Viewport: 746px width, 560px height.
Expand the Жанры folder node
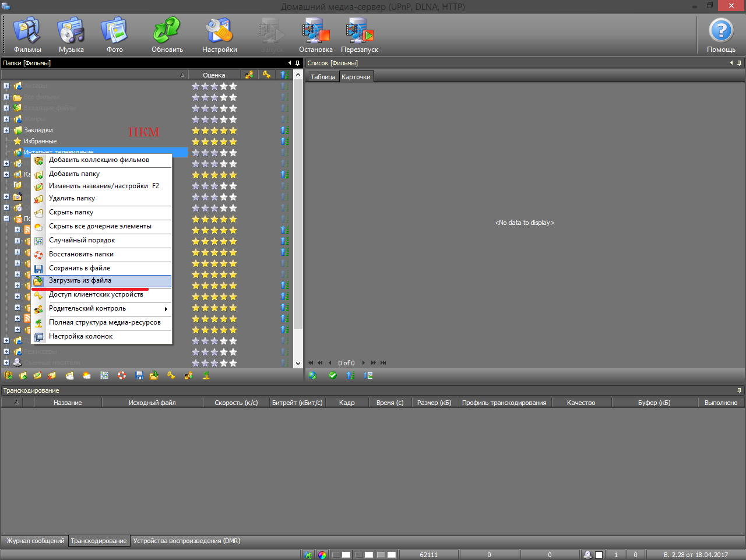(x=6, y=119)
